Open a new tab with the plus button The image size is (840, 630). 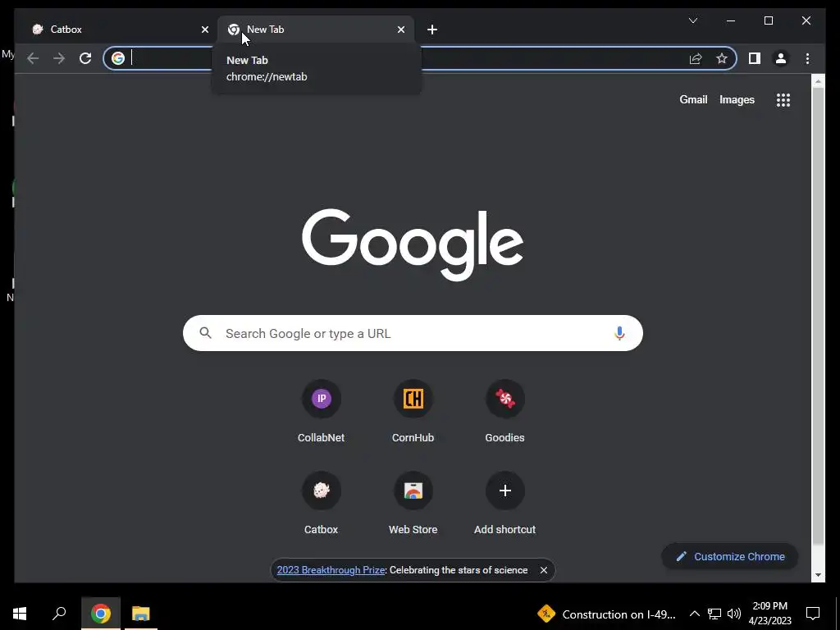tap(432, 30)
